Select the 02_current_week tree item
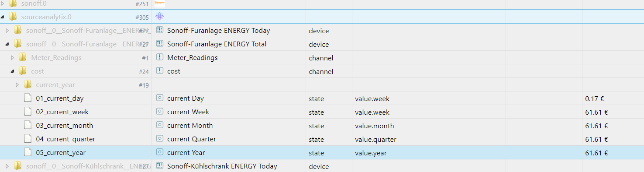The image size is (644, 172). pyautogui.click(x=62, y=112)
